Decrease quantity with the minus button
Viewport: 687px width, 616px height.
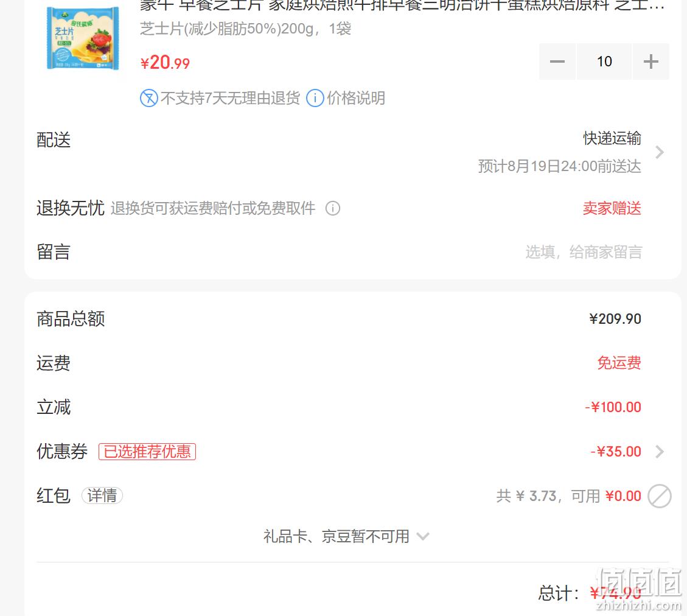click(x=557, y=61)
